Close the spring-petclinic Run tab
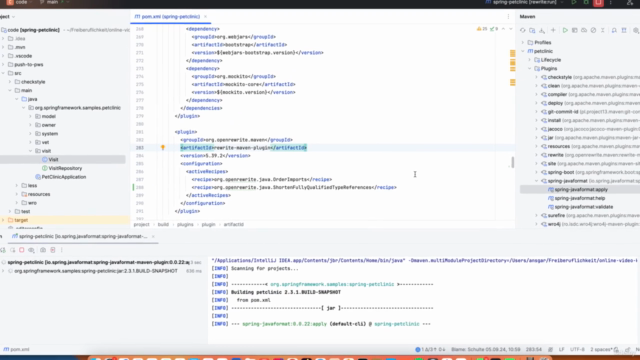640x360 pixels. pyautogui.click(x=153, y=236)
